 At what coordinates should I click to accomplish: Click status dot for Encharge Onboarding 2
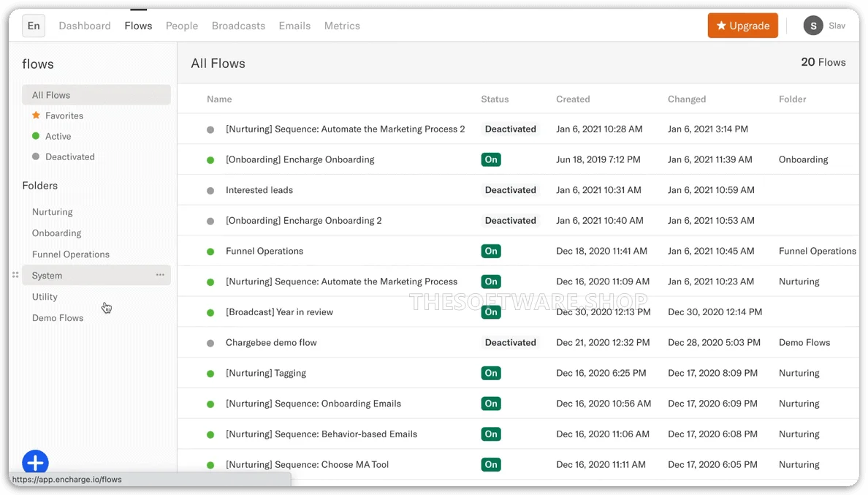[x=210, y=221]
